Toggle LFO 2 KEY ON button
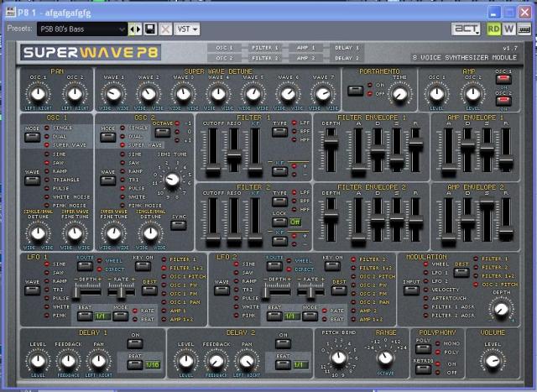The image size is (537, 392). pos(332,266)
